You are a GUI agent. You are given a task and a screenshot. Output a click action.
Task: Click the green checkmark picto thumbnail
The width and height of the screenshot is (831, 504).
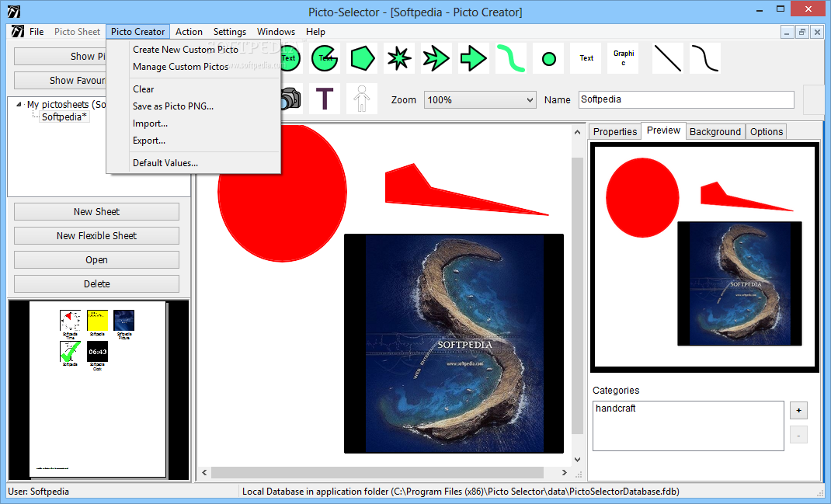(70, 351)
